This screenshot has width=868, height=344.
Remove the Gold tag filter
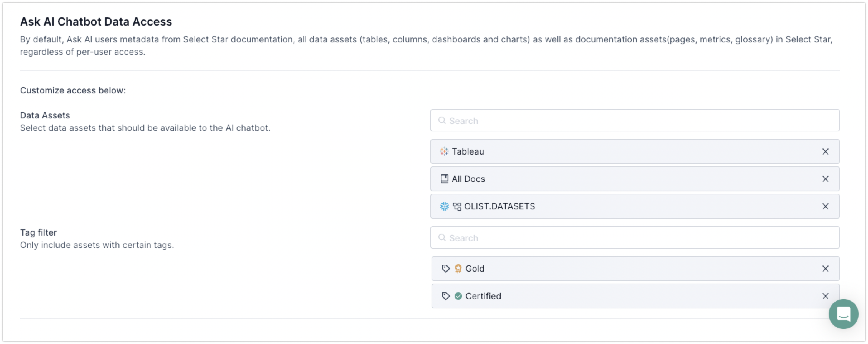pyautogui.click(x=825, y=269)
